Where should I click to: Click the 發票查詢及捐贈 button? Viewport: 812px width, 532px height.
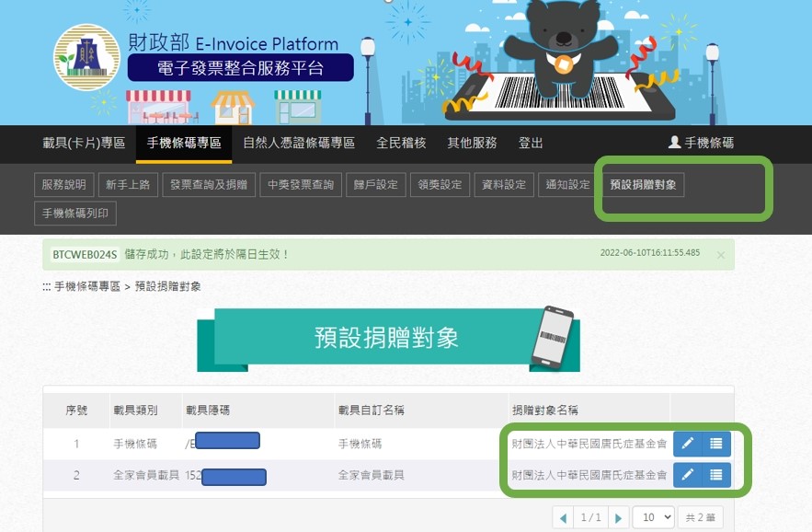tap(209, 185)
